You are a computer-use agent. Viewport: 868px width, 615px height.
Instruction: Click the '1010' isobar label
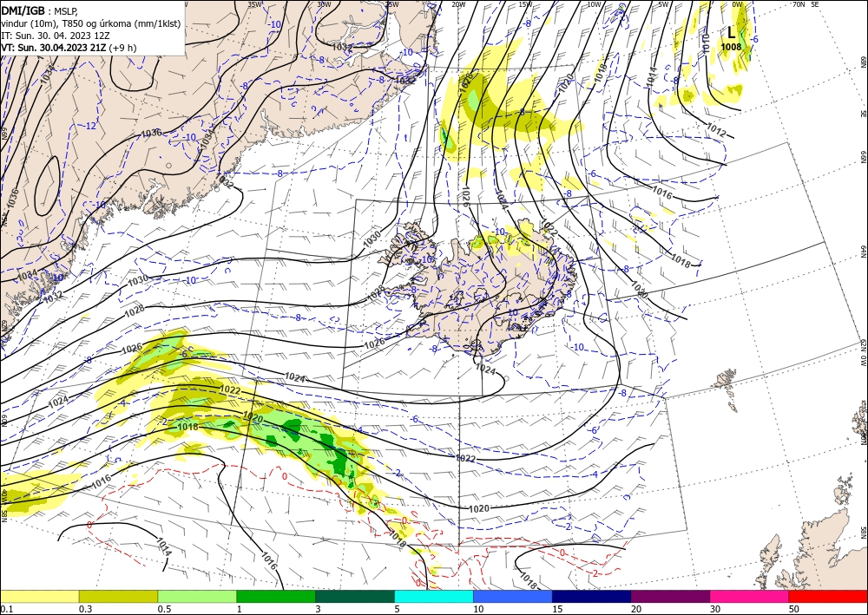click(x=706, y=43)
